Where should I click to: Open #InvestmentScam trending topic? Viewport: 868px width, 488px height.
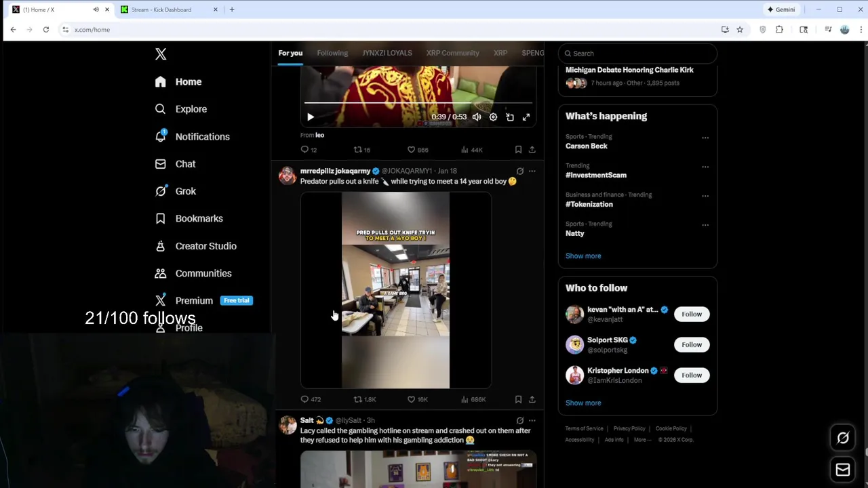click(596, 176)
